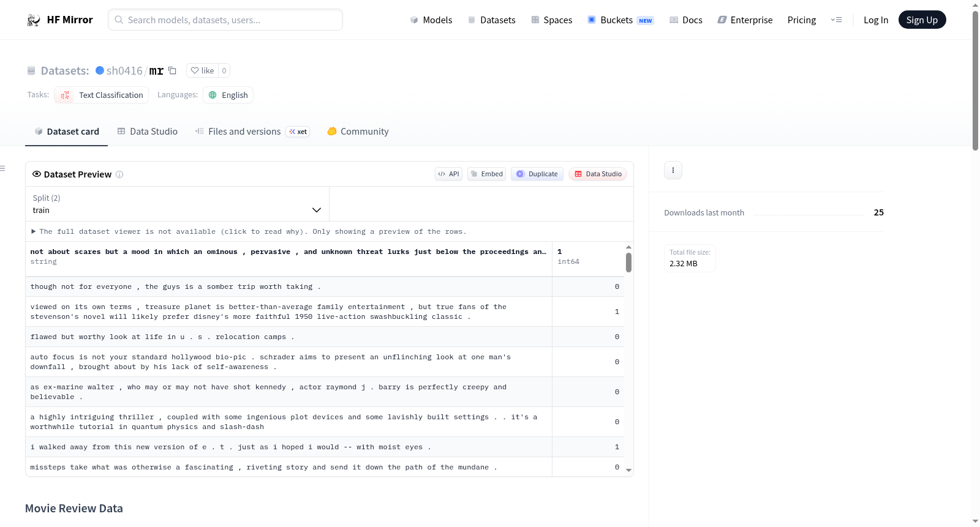Image resolution: width=980 pixels, height=527 pixels.
Task: Switch to the Community tab
Action: pyautogui.click(x=358, y=131)
